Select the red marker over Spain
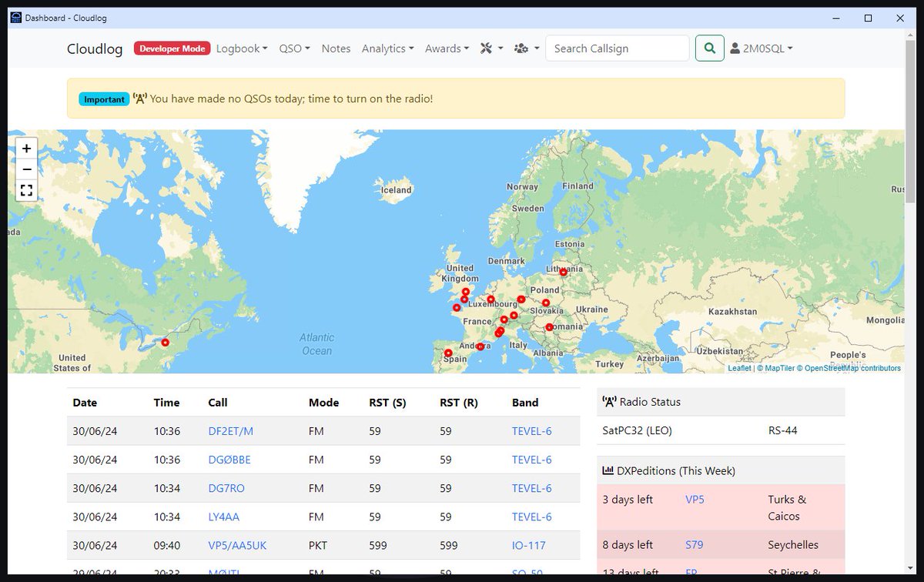 pyautogui.click(x=447, y=353)
